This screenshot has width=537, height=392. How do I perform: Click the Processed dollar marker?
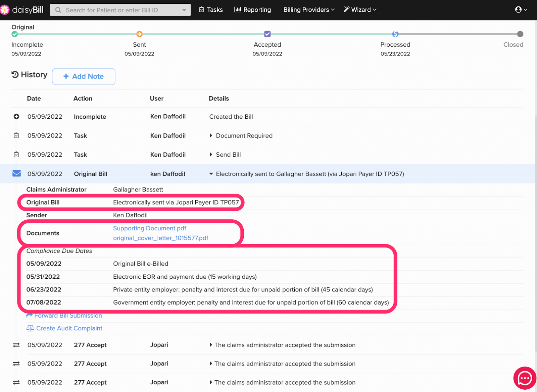coord(395,34)
